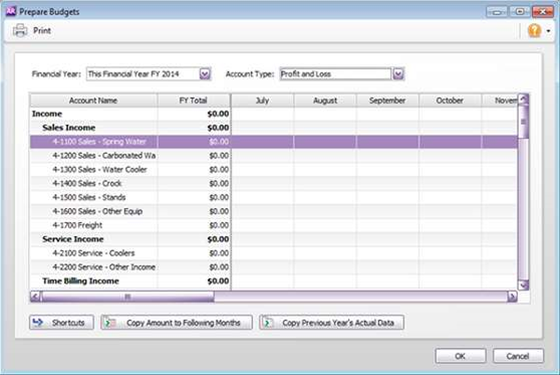Click the app logo in the title bar

point(11,11)
